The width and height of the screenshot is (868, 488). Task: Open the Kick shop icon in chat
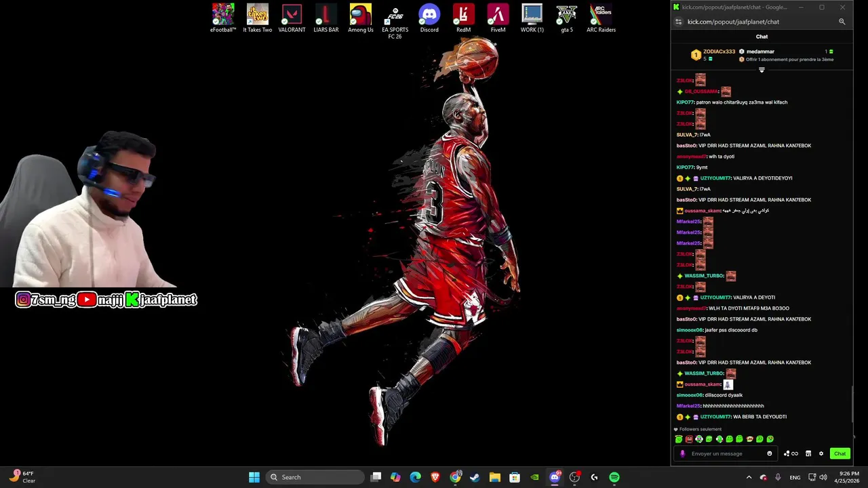[x=808, y=453]
